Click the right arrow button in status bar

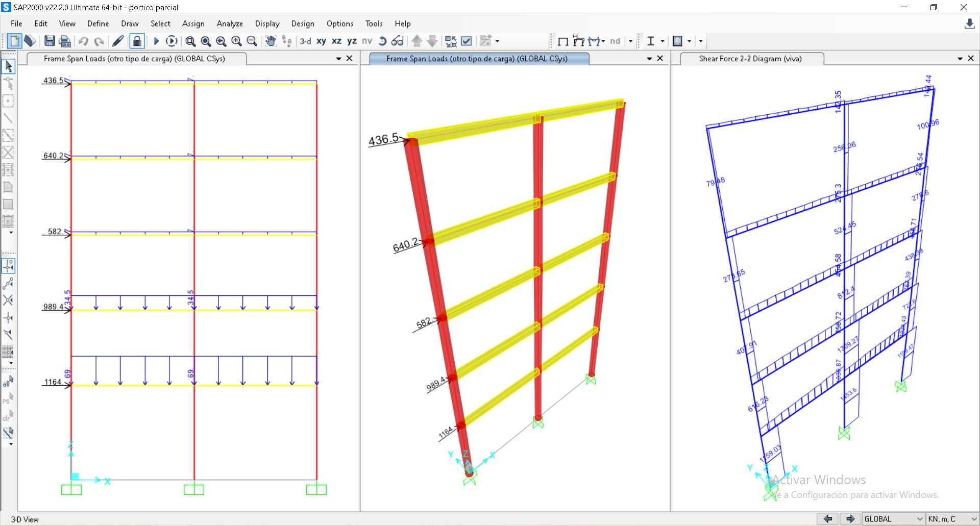click(x=850, y=519)
